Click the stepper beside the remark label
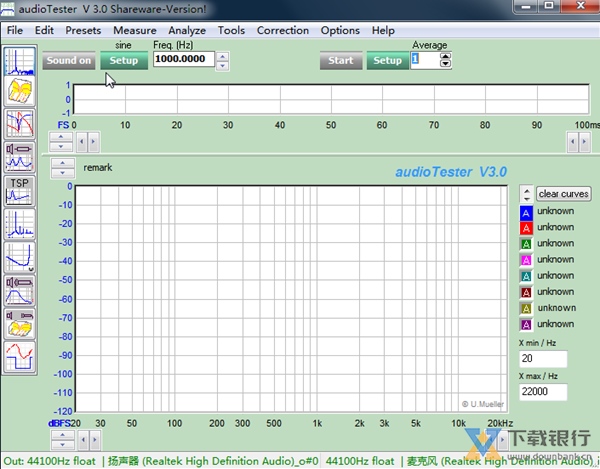The height and width of the screenshot is (469, 600). [62, 168]
